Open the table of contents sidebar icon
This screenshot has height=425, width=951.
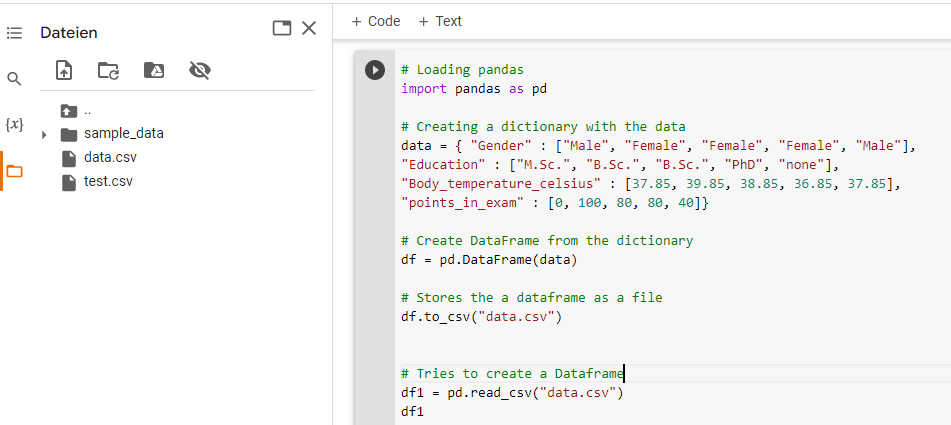(15, 33)
